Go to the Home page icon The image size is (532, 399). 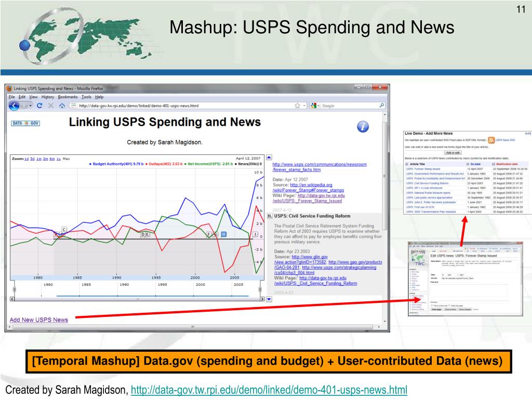tap(62, 105)
